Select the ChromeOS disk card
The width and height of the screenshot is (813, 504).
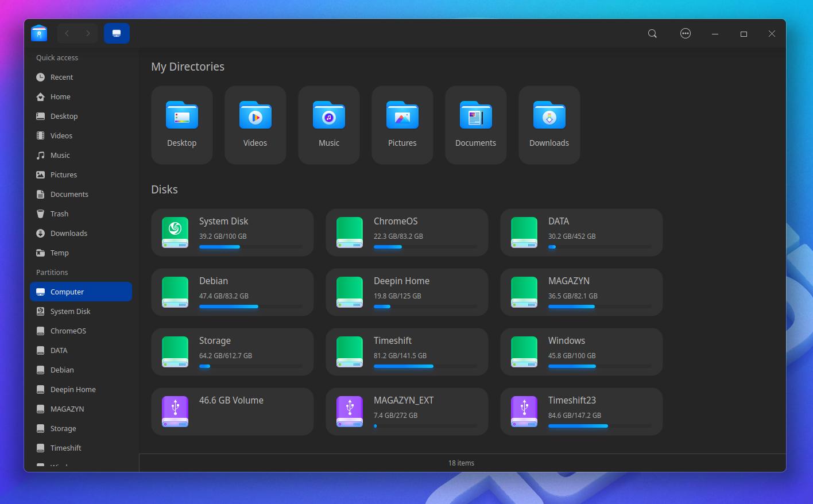click(407, 232)
